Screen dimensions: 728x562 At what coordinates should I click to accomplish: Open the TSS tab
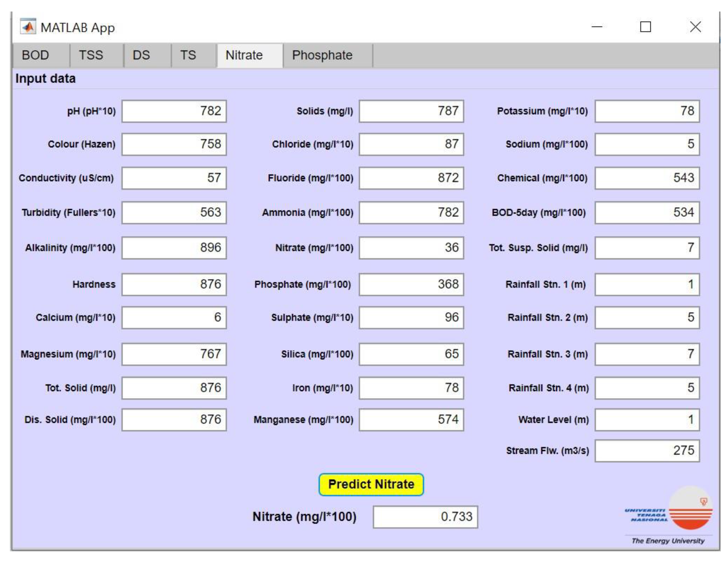(91, 55)
